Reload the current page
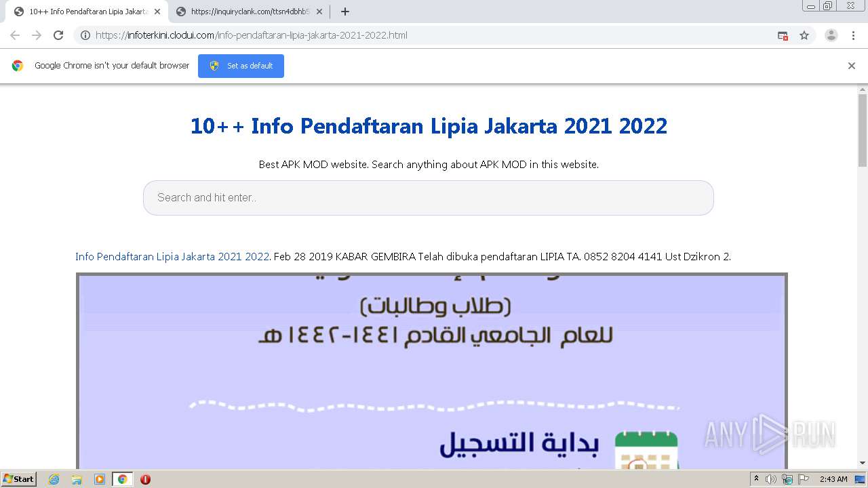The image size is (868, 488). [x=58, y=35]
